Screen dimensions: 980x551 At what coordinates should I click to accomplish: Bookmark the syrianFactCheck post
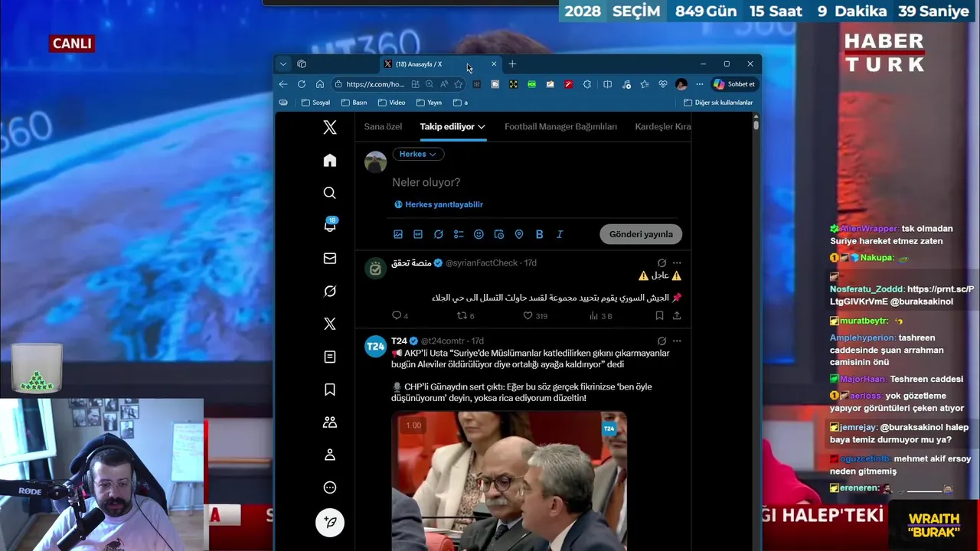(x=659, y=315)
